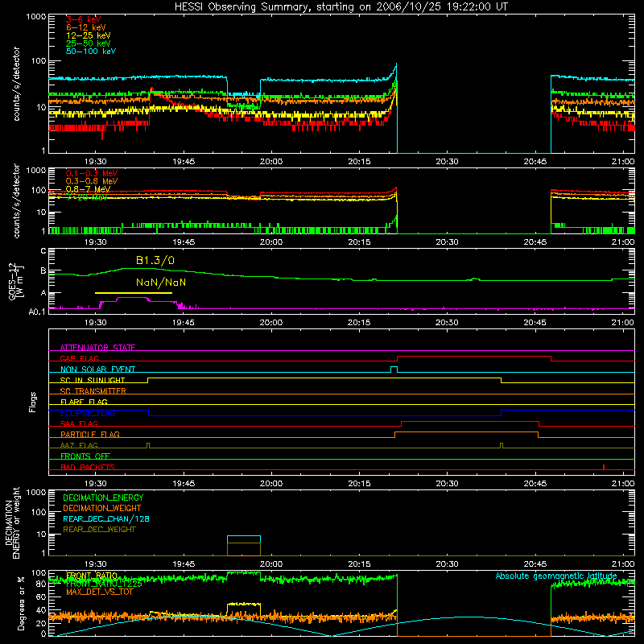Viewport: 644px width, 644px height.
Task: Select the SAA_FLAG label
Action: coord(79,423)
